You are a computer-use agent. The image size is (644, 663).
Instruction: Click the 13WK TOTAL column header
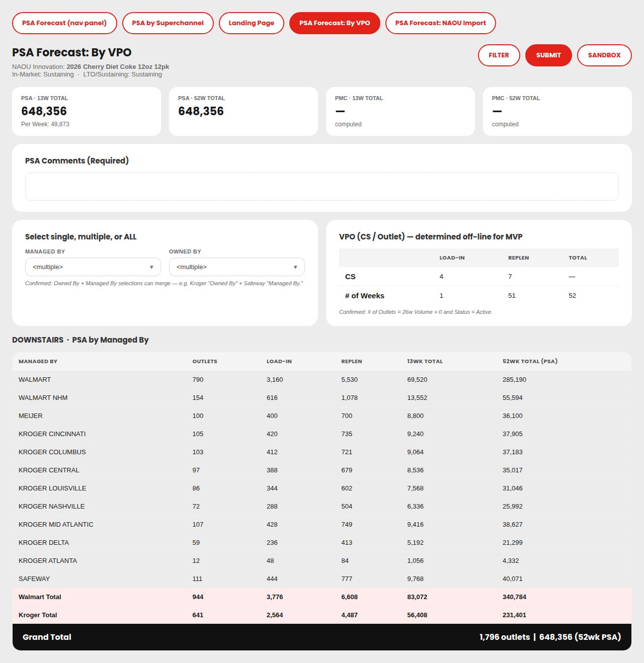[425, 361]
